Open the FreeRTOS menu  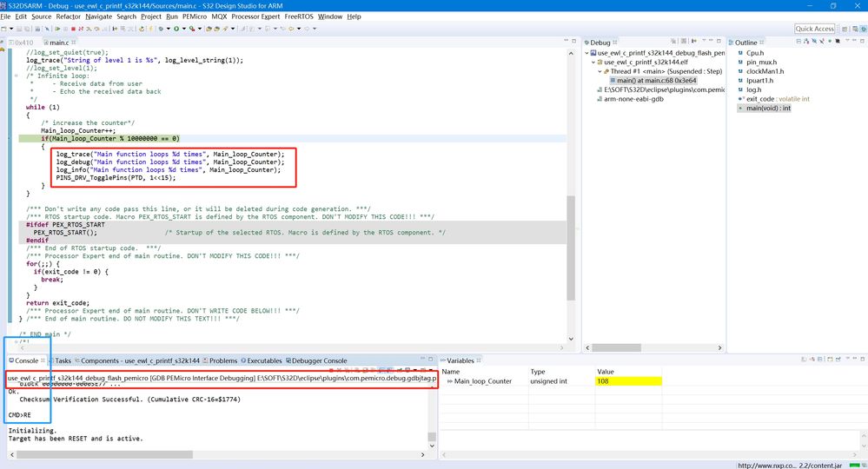pos(299,17)
